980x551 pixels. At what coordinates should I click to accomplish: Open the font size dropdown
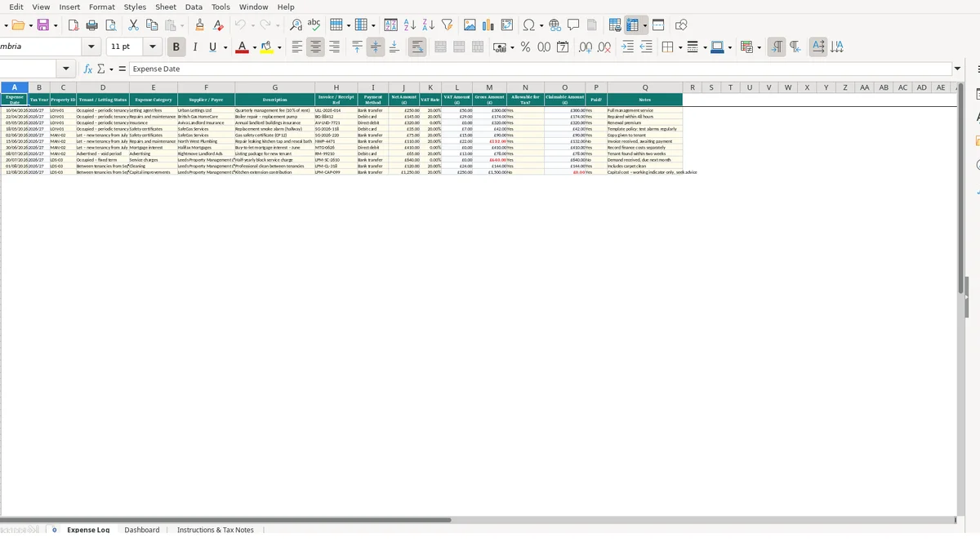[152, 47]
